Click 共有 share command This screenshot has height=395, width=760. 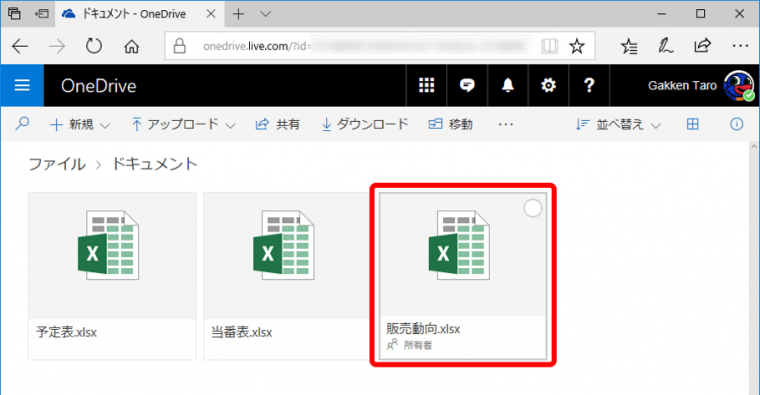[277, 125]
